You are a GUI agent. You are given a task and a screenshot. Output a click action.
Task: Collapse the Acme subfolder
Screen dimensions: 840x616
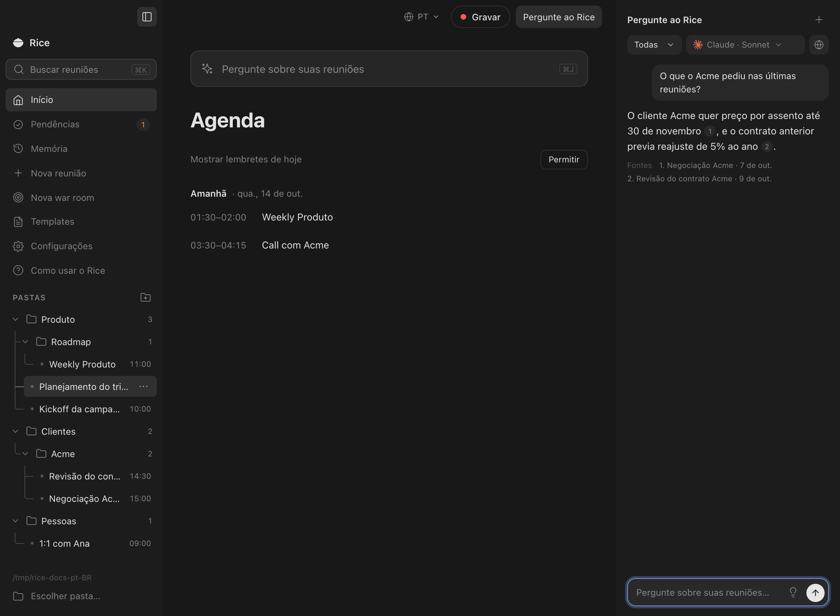[x=25, y=453]
